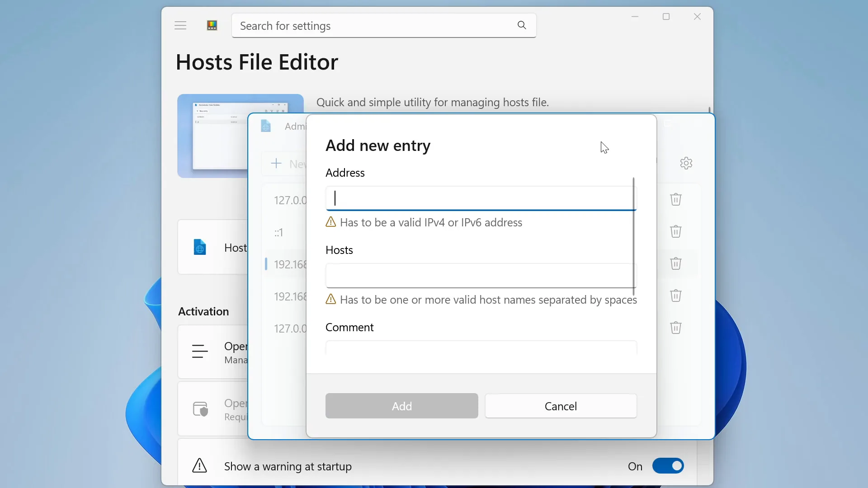Screen dimensions: 868x488
Task: Click the Hosts input field
Action: pos(481,276)
